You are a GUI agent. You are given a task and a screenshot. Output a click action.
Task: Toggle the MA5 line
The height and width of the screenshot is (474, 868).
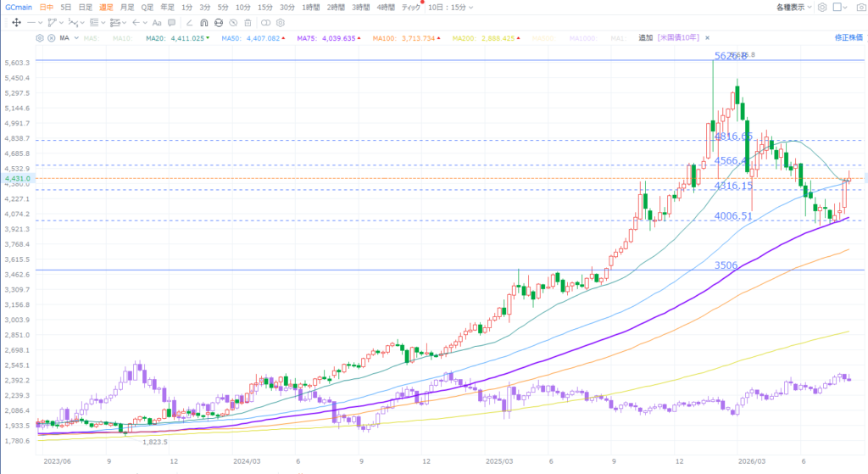pos(92,38)
